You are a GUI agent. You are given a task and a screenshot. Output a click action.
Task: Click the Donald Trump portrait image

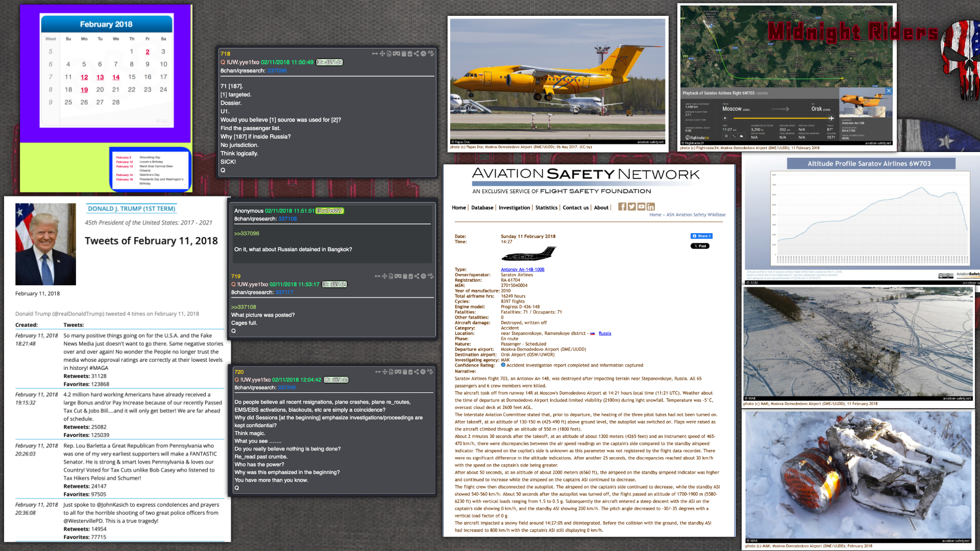coord(45,244)
